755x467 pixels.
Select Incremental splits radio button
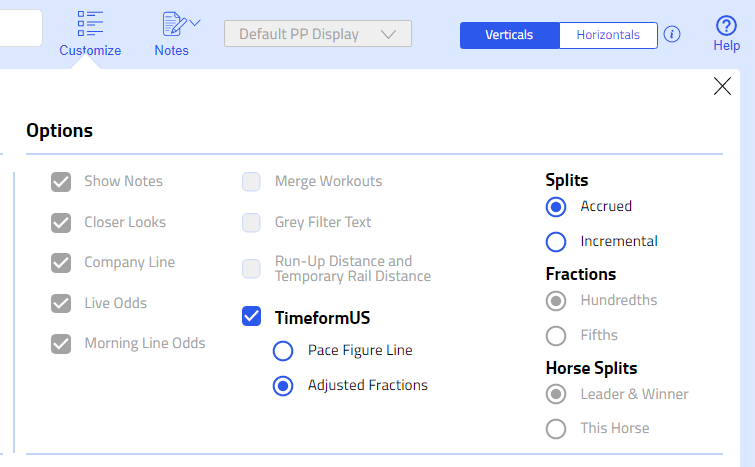point(556,241)
